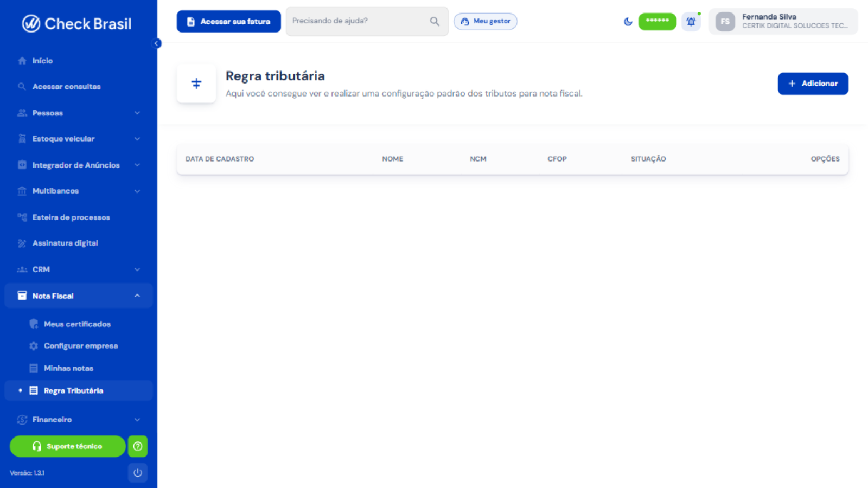868x488 pixels.
Task: Sort by NCM column header
Action: (x=478, y=159)
